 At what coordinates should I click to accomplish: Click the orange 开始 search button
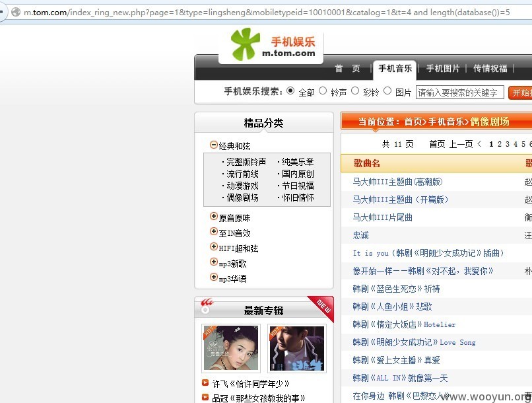click(520, 92)
